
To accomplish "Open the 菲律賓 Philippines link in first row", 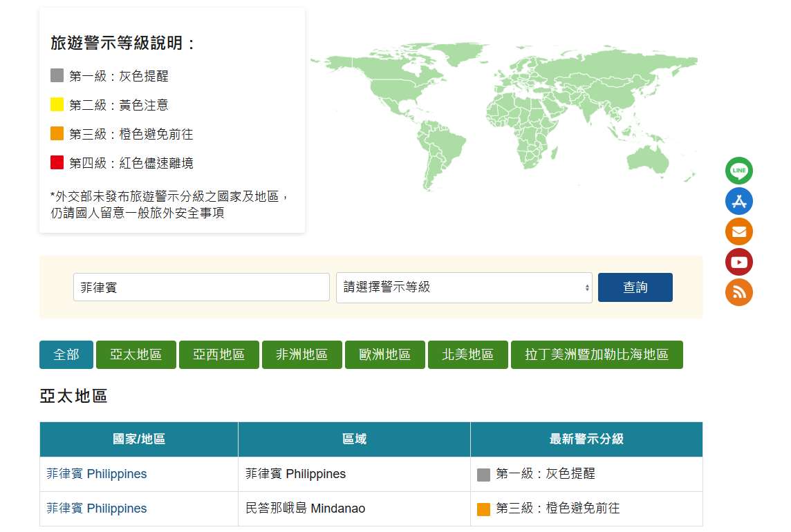I will coord(96,474).
